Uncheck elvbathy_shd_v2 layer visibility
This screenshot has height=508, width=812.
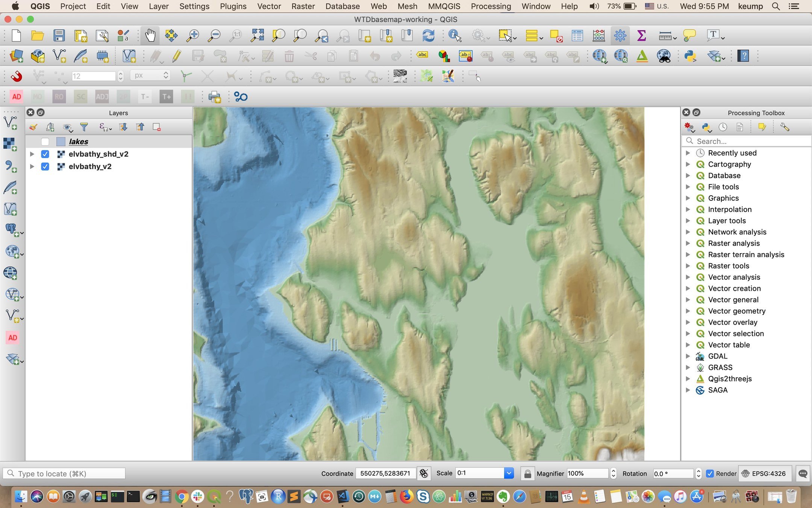pyautogui.click(x=45, y=154)
